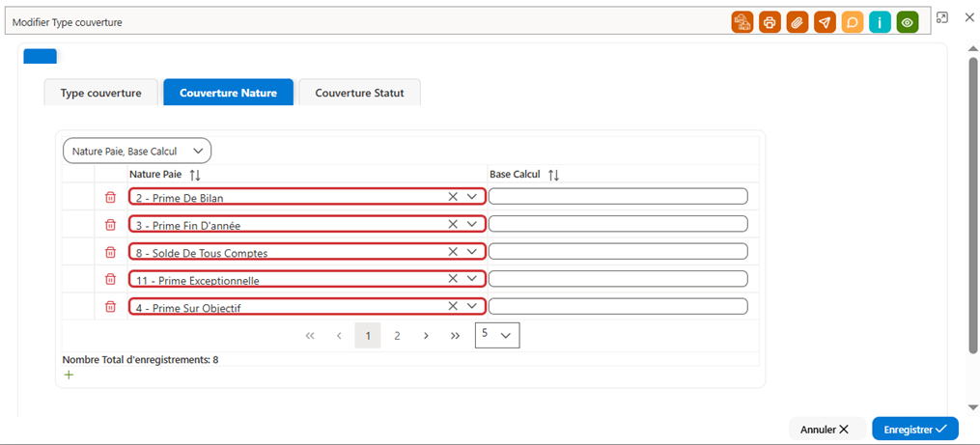The width and height of the screenshot is (980, 445).
Task: Click the paper plane send icon
Action: (825, 22)
